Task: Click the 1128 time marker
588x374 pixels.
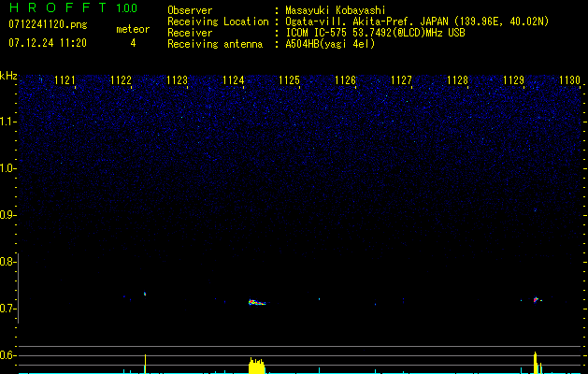Action: 457,80
